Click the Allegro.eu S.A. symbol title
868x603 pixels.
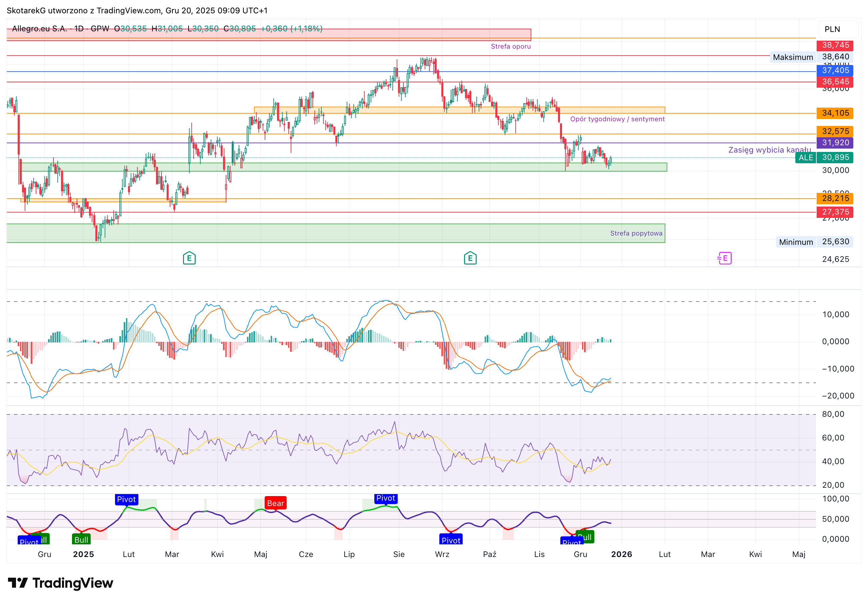(x=39, y=29)
